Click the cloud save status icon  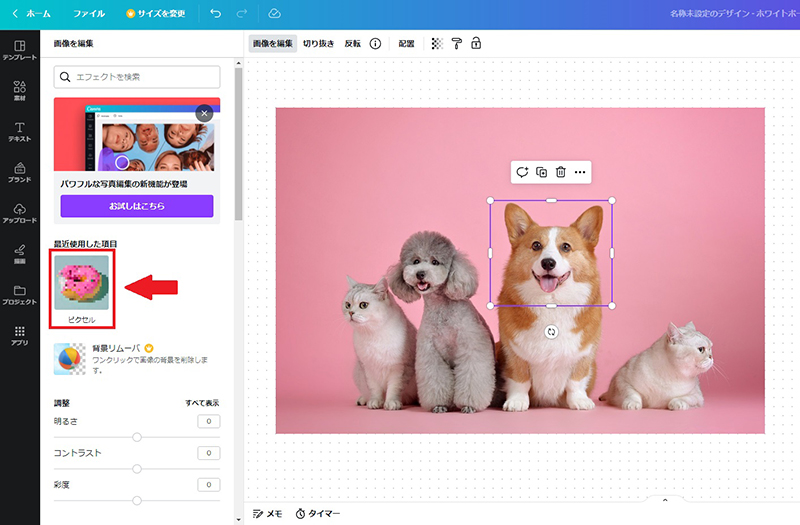click(x=274, y=14)
